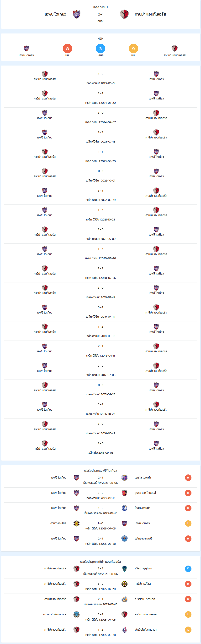Click Urawa Red Diamonds crest icon

point(124,493)
